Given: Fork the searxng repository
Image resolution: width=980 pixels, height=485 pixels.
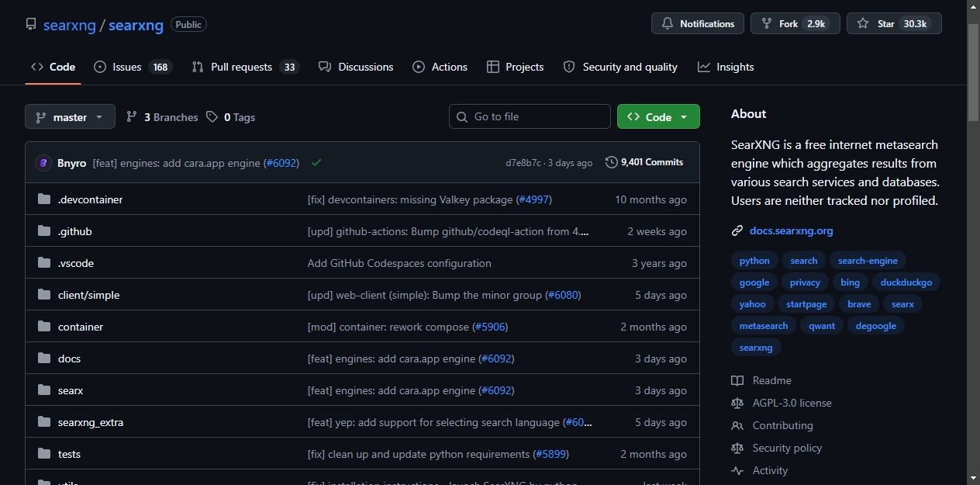Looking at the screenshot, I should (x=795, y=23).
